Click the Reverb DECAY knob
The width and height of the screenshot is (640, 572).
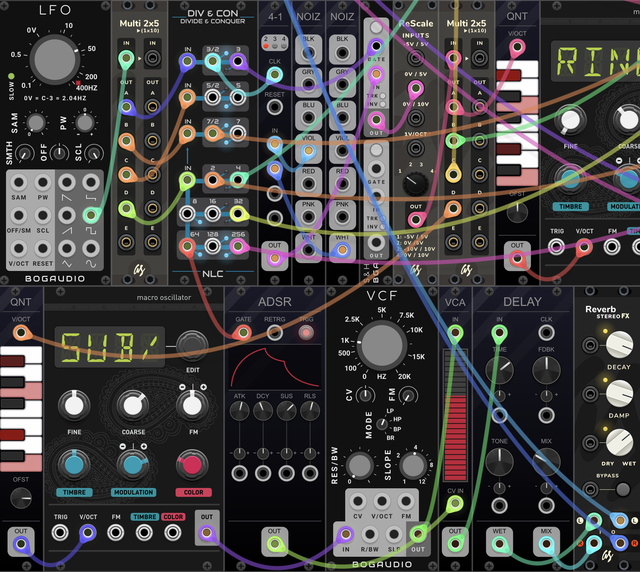pyautogui.click(x=619, y=345)
